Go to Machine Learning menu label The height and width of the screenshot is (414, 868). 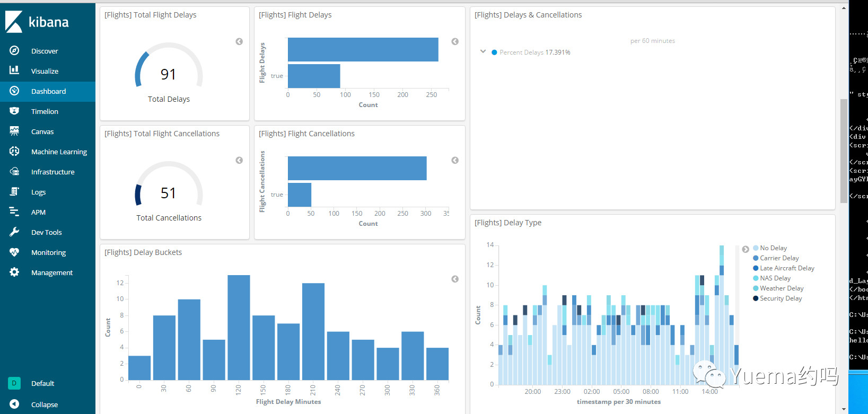coord(59,152)
